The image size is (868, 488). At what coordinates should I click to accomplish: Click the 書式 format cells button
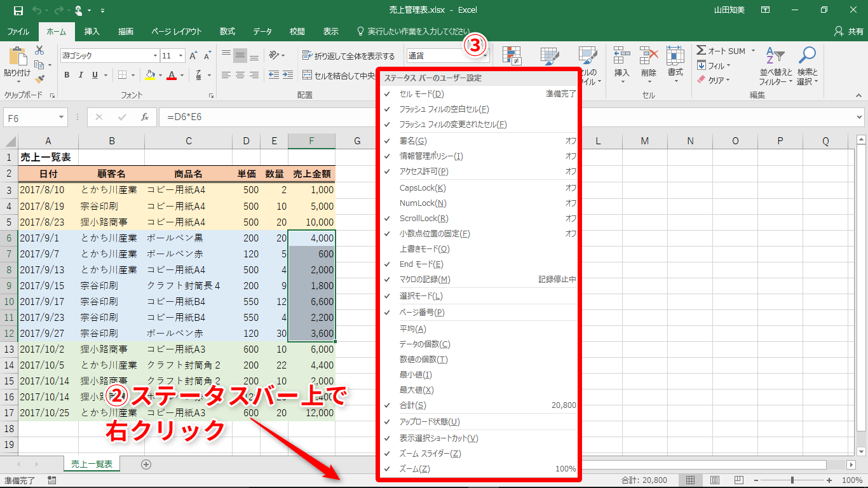675,65
